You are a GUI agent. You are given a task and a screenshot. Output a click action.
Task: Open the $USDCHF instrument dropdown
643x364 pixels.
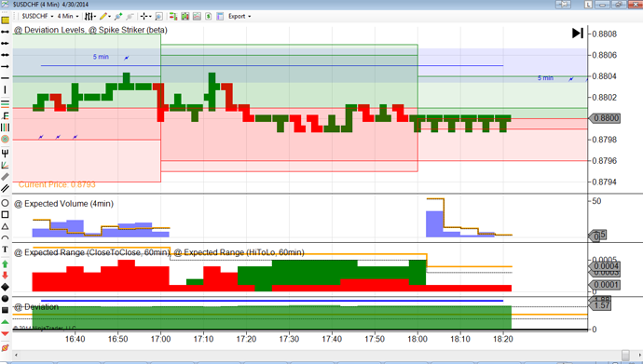(x=37, y=17)
